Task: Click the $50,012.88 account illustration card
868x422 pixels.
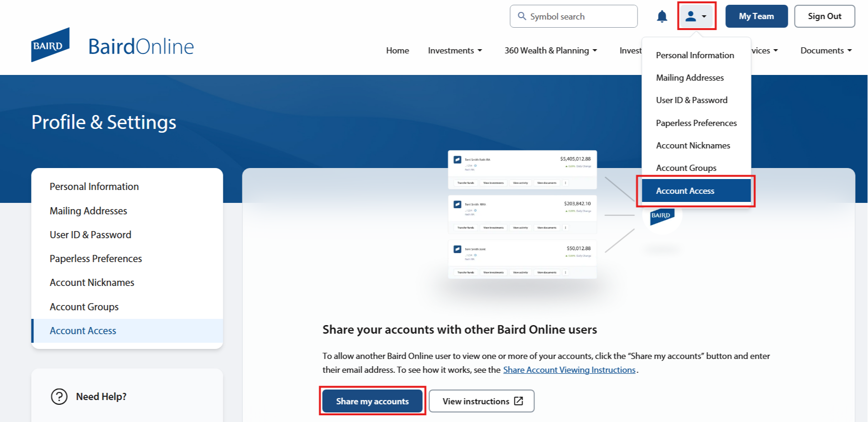Action: [x=523, y=259]
